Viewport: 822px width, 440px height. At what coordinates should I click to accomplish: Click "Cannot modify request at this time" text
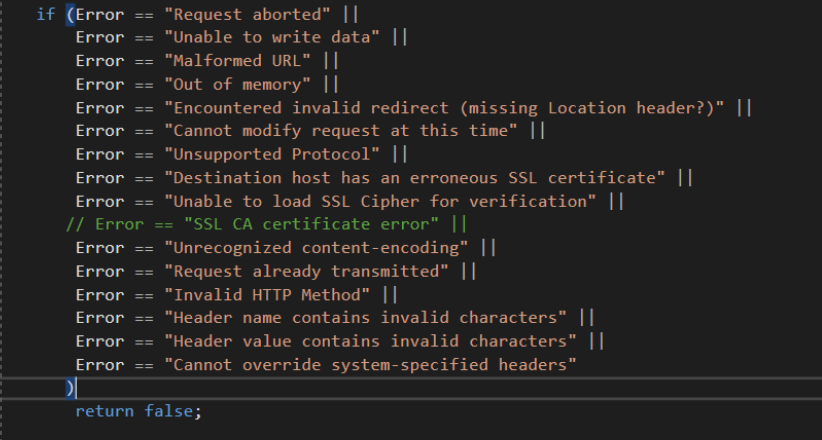(341, 130)
